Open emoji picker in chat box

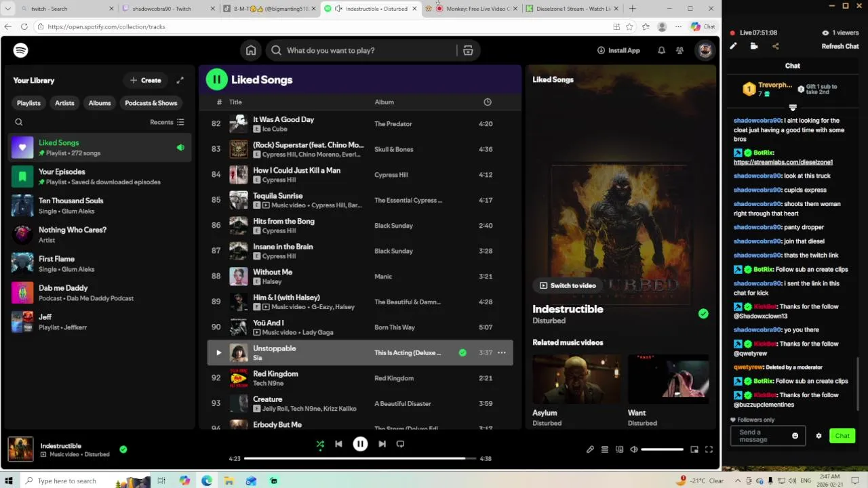(795, 436)
